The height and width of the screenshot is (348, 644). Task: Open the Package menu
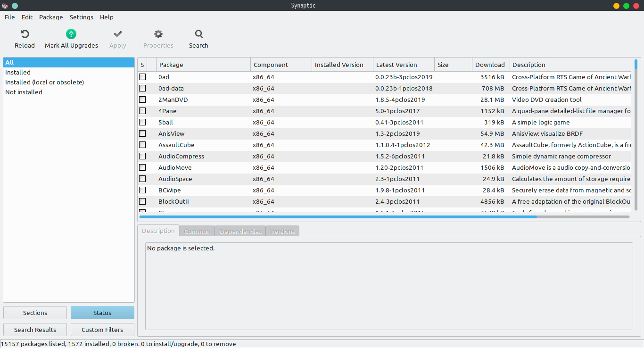[x=51, y=17]
